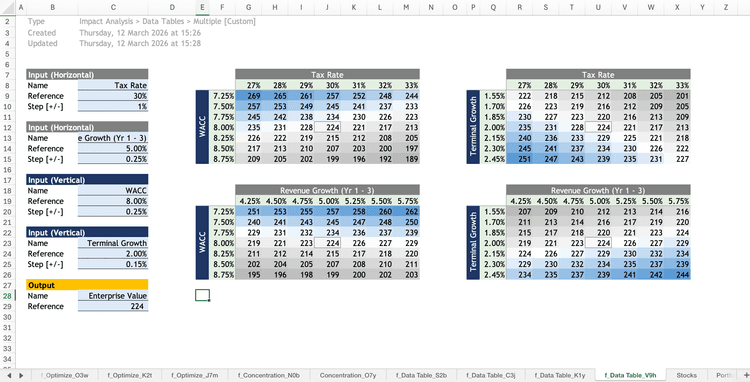The width and height of the screenshot is (750, 382).
Task: Click value 201 in Terminal Growth/Tax Rate table
Action: 677,96
